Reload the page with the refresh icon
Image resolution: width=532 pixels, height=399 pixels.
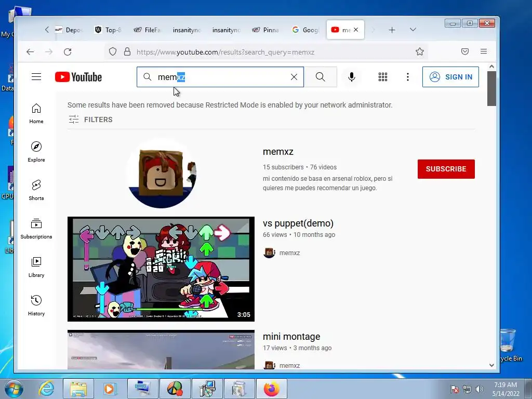tap(68, 51)
